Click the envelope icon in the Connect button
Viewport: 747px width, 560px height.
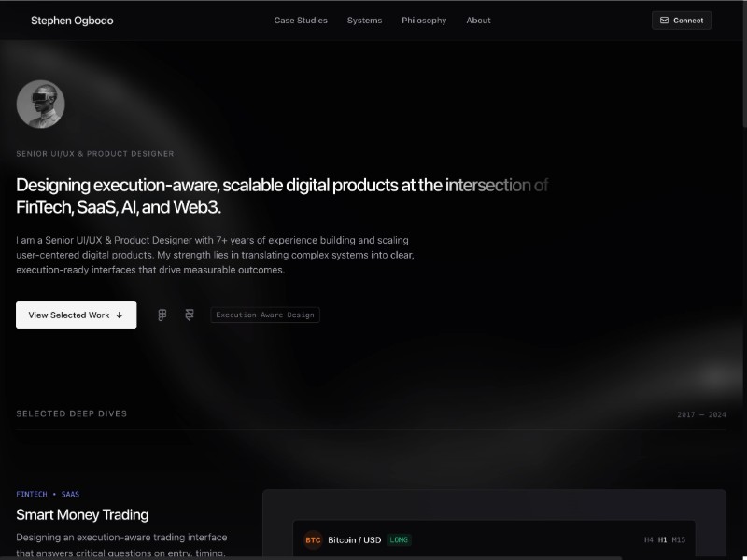665,20
